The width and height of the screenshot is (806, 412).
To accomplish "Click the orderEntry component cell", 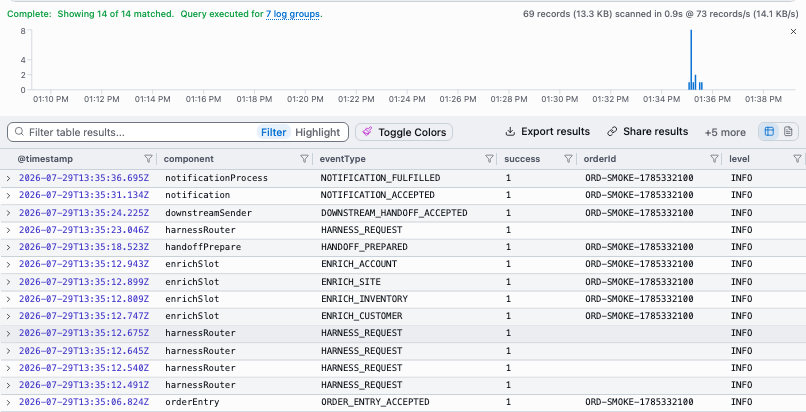I will click(x=192, y=402).
